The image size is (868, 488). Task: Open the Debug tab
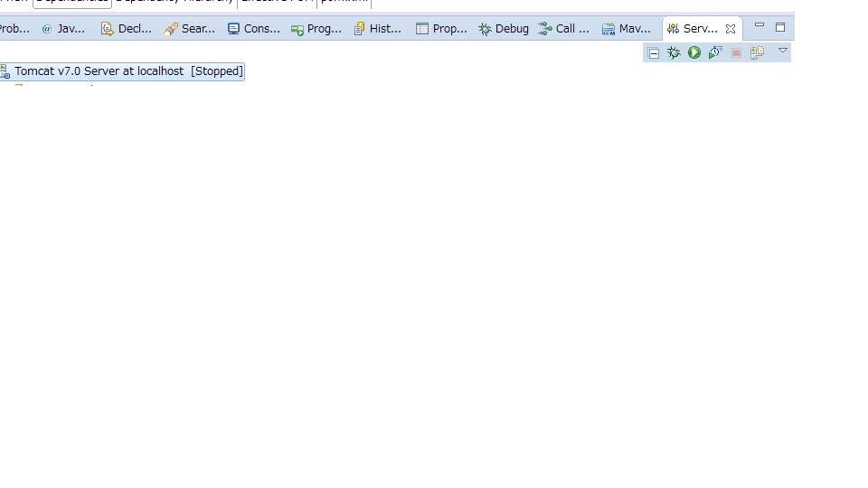tap(504, 29)
